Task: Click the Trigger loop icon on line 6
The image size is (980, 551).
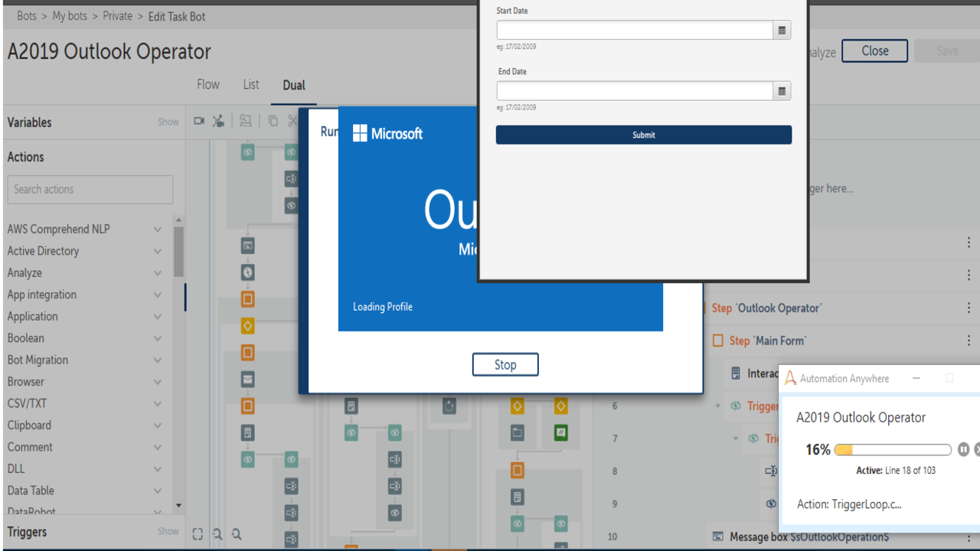Action: [x=735, y=406]
